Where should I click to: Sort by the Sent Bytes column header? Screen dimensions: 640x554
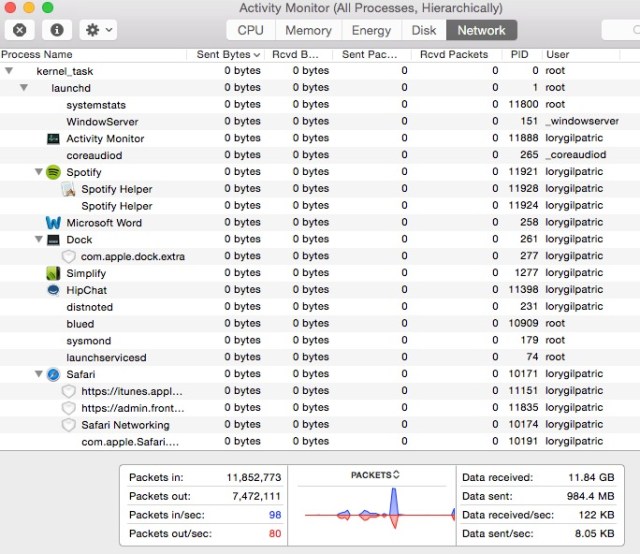click(225, 55)
